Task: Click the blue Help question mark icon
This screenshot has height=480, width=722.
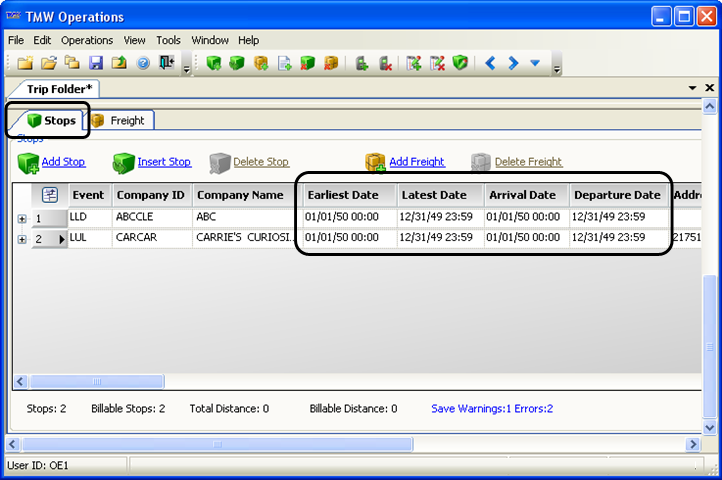Action: coord(142,64)
